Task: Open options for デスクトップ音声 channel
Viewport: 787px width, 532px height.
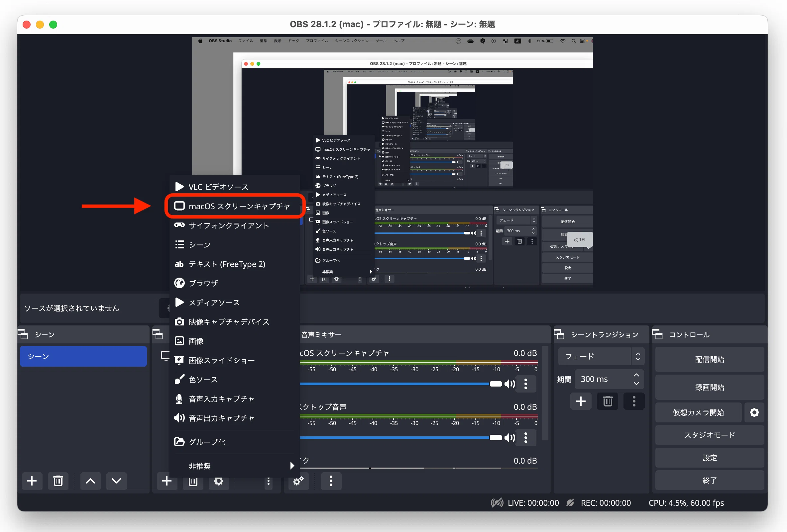Action: coord(525,438)
